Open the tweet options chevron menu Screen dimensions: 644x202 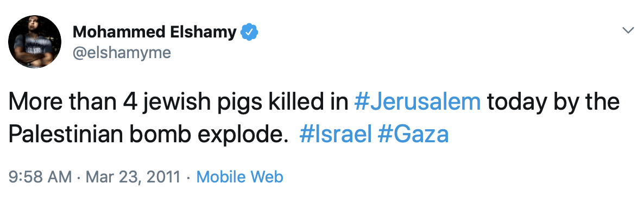point(628,30)
